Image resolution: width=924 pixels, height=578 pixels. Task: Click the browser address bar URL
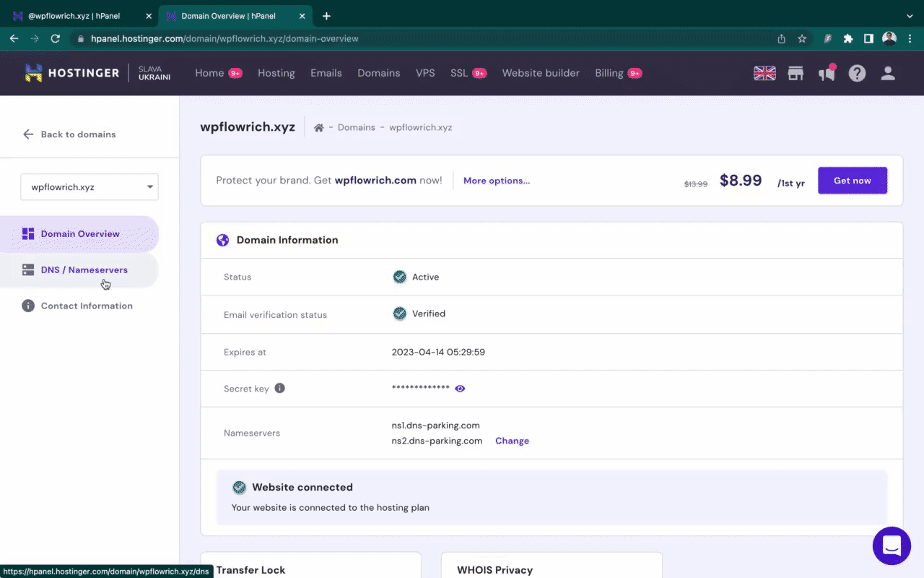pos(225,39)
